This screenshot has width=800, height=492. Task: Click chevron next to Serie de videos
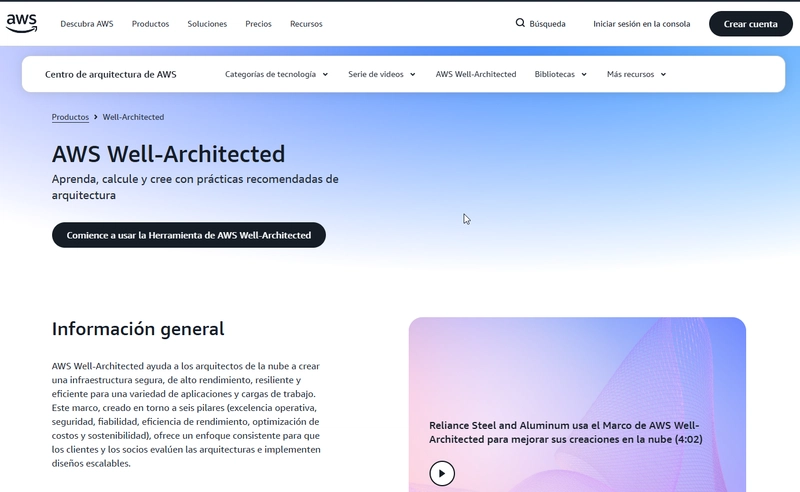413,75
